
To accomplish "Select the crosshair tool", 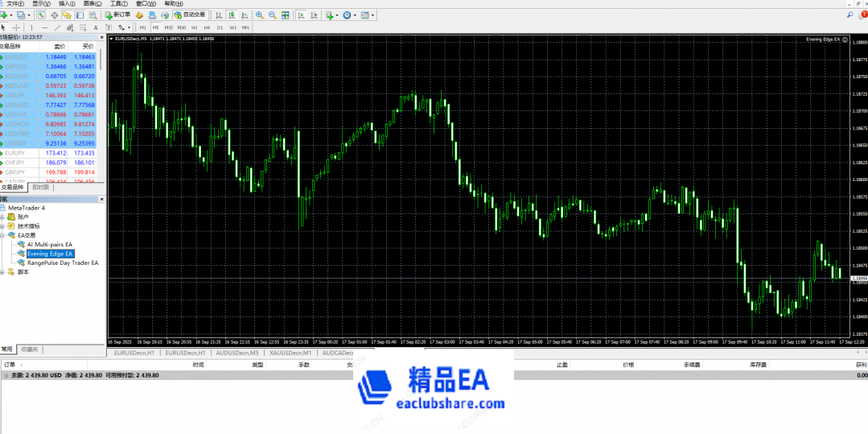I will (x=16, y=27).
